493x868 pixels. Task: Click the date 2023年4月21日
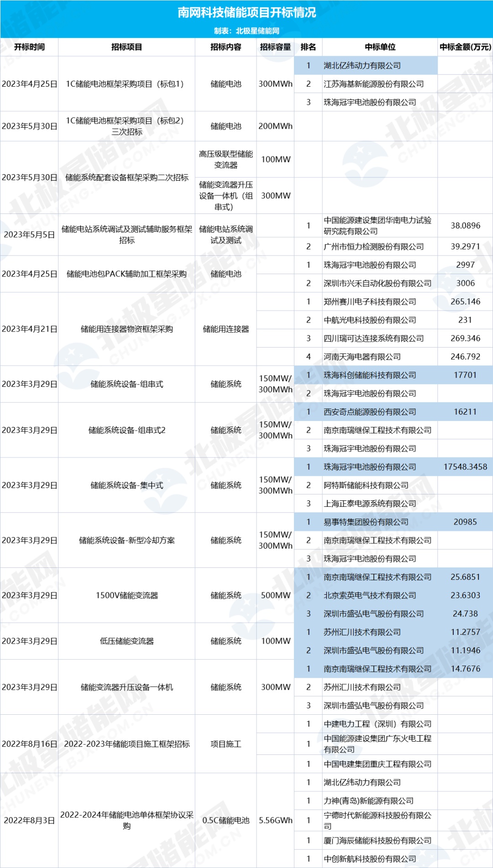pos(29,329)
